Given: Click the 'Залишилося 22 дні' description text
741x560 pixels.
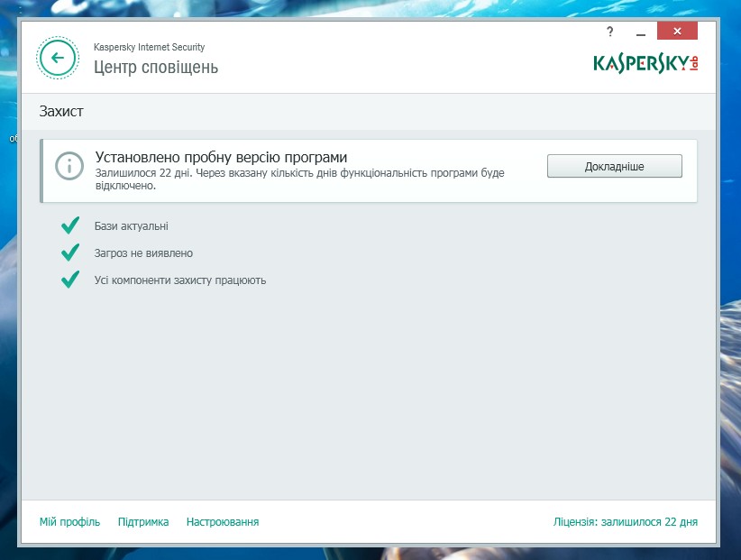Looking at the screenshot, I should click(299, 179).
